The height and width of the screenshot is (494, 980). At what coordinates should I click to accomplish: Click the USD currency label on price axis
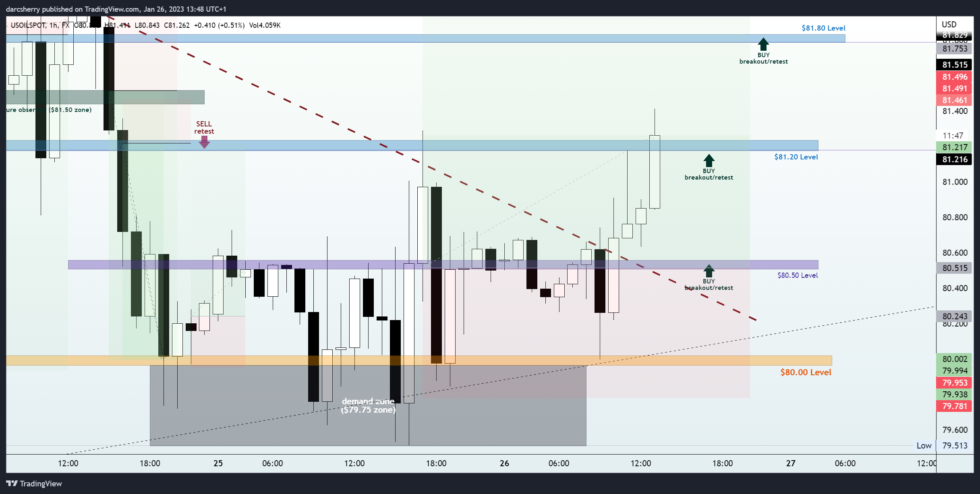click(949, 24)
